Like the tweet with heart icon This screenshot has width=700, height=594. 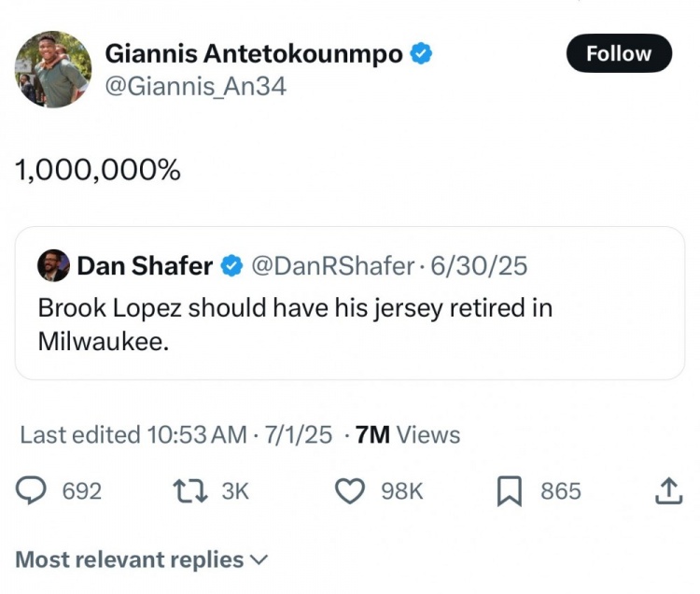(349, 491)
